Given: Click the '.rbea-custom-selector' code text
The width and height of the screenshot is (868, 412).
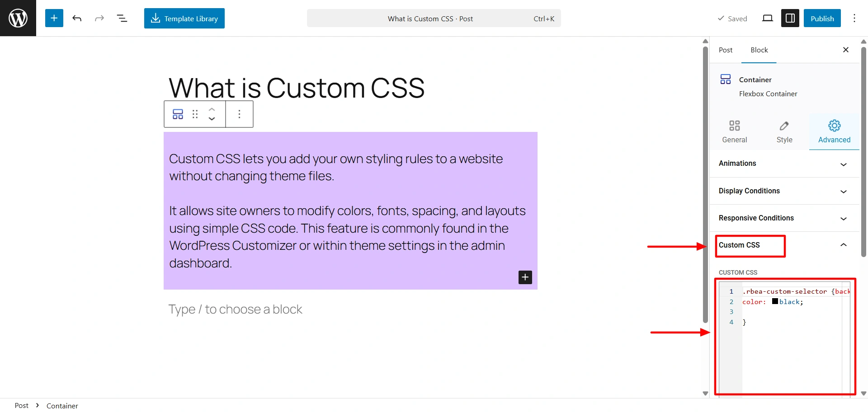Looking at the screenshot, I should pyautogui.click(x=784, y=291).
